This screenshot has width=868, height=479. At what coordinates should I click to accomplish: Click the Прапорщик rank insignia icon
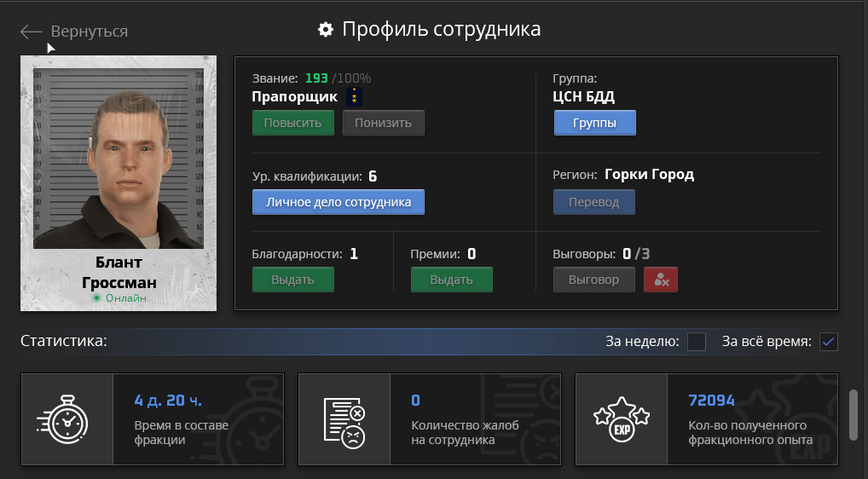[355, 97]
